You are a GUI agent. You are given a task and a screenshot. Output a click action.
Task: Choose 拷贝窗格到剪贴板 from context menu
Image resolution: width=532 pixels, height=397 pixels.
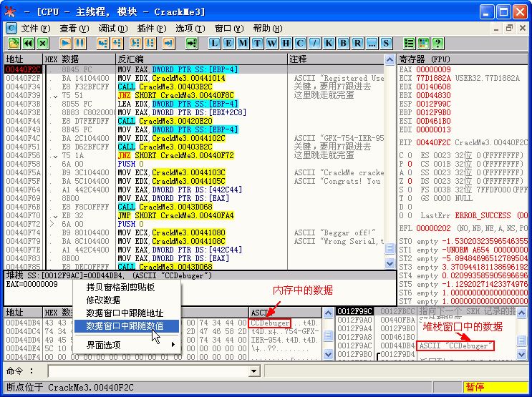click(127, 288)
